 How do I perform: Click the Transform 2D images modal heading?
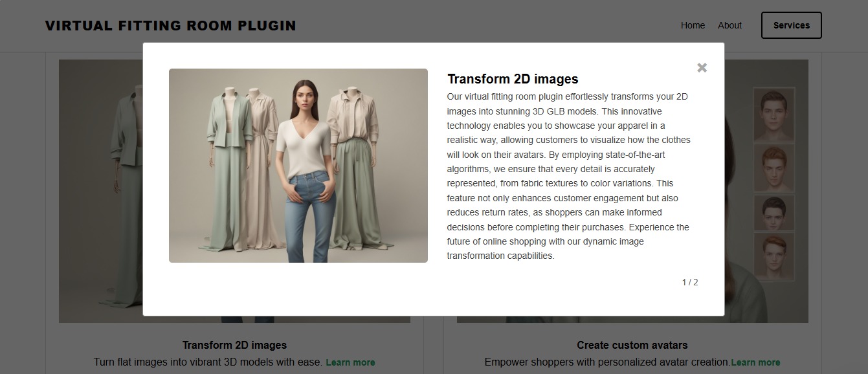pyautogui.click(x=513, y=79)
